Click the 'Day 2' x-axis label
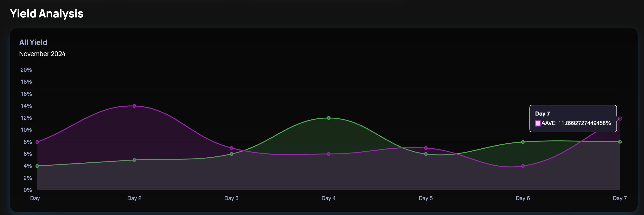644x215 pixels. click(134, 198)
